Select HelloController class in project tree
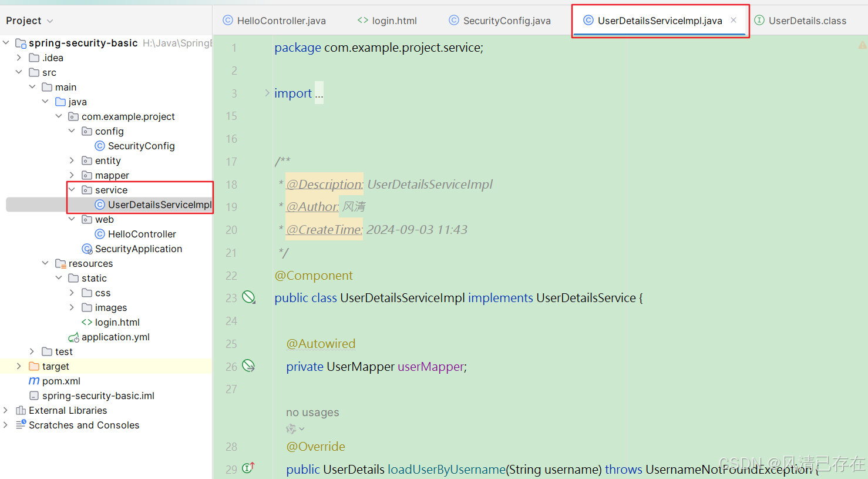The width and height of the screenshot is (868, 479). click(x=142, y=234)
